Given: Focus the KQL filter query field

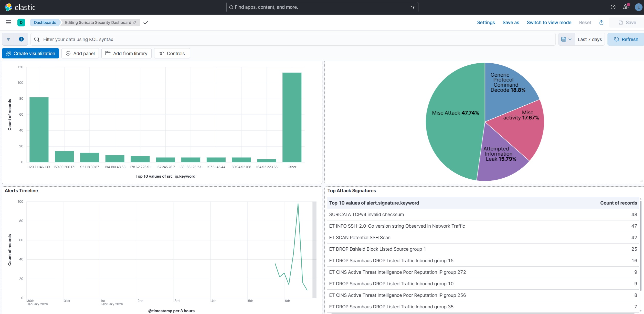Looking at the screenshot, I should 294,39.
